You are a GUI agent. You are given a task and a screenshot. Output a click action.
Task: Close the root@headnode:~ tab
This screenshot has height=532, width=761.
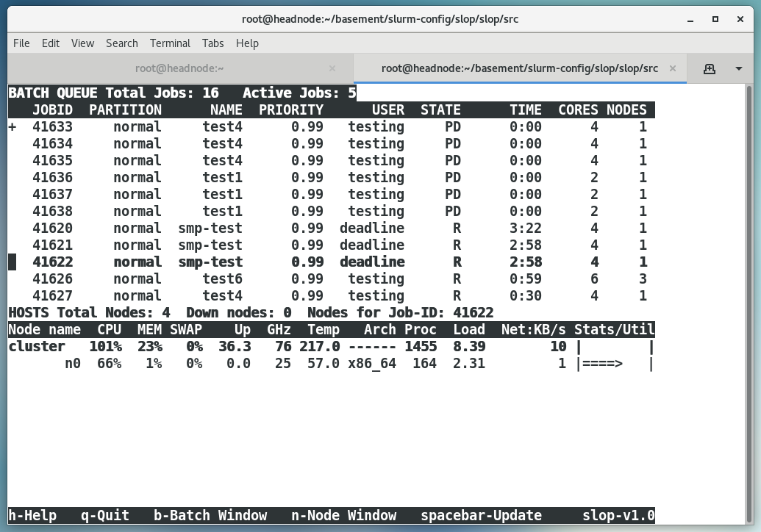tap(332, 68)
